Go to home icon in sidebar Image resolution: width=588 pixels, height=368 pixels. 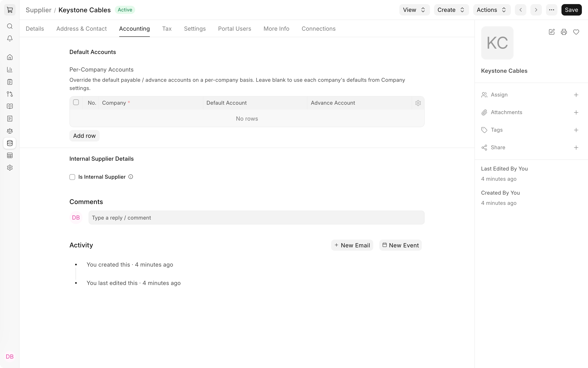(10, 57)
